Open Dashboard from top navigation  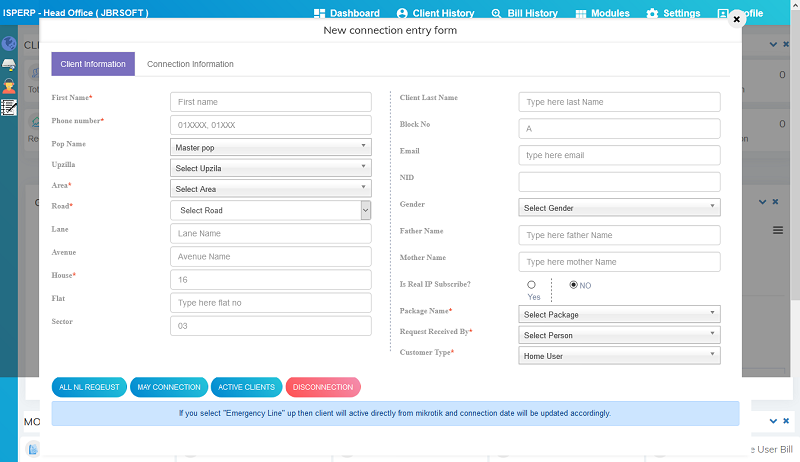point(346,13)
